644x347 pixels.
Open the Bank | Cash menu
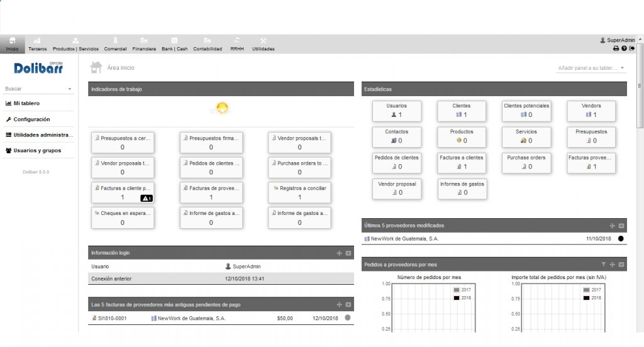pyautogui.click(x=175, y=44)
